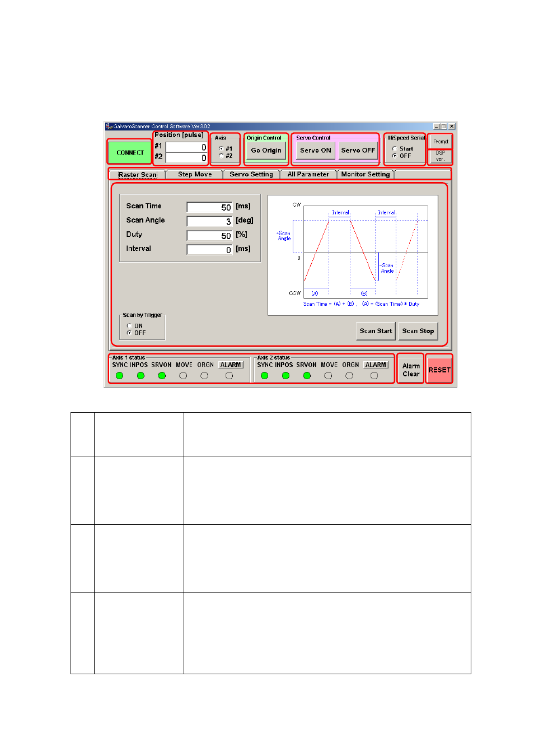
Task: Click the Axis 1 ORGN indicator
Action: pos(204,376)
